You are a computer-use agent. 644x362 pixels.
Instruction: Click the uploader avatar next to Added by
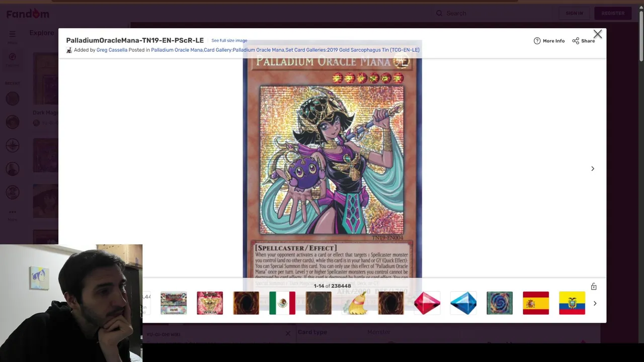tap(69, 50)
